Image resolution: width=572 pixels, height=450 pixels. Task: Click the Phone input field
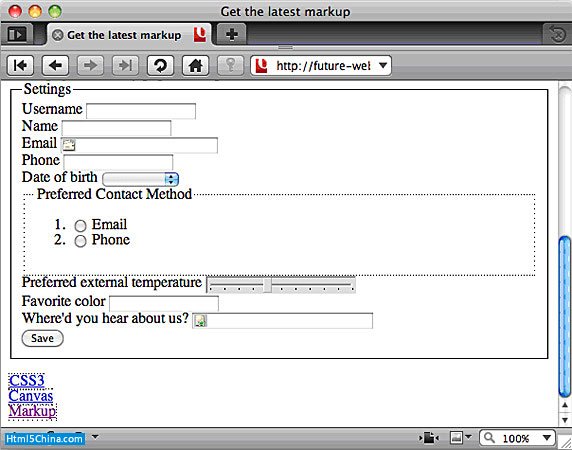[118, 162]
